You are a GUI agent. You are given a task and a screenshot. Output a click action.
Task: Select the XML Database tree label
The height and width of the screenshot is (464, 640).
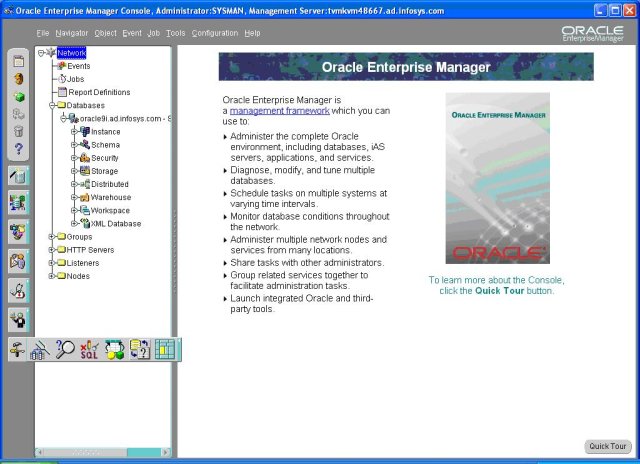(x=116, y=224)
